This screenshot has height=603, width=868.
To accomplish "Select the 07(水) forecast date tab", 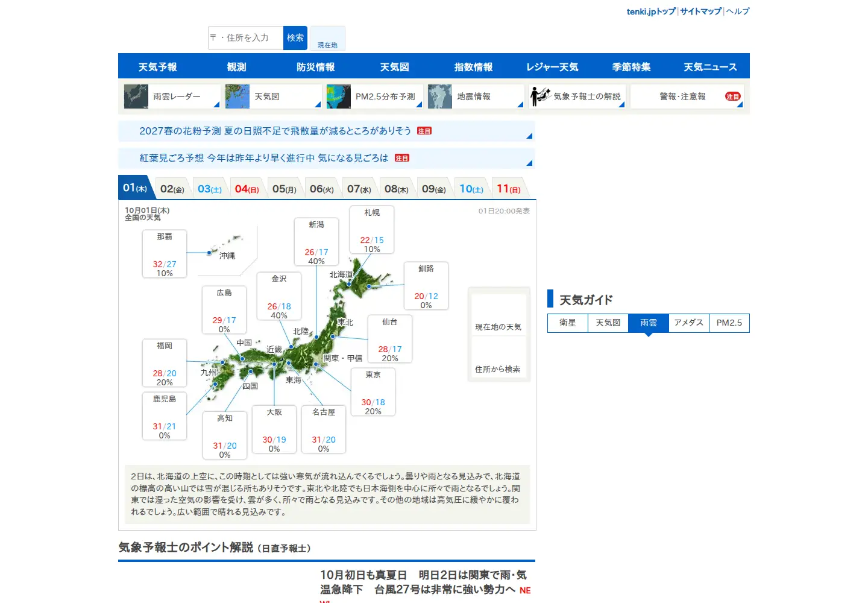I will click(359, 189).
